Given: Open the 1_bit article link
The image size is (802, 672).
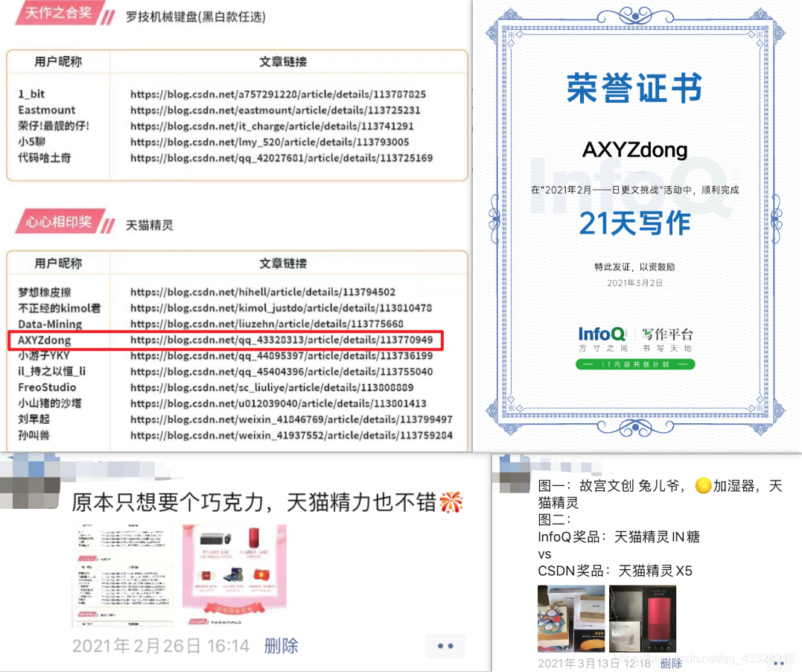Looking at the screenshot, I should (x=278, y=94).
